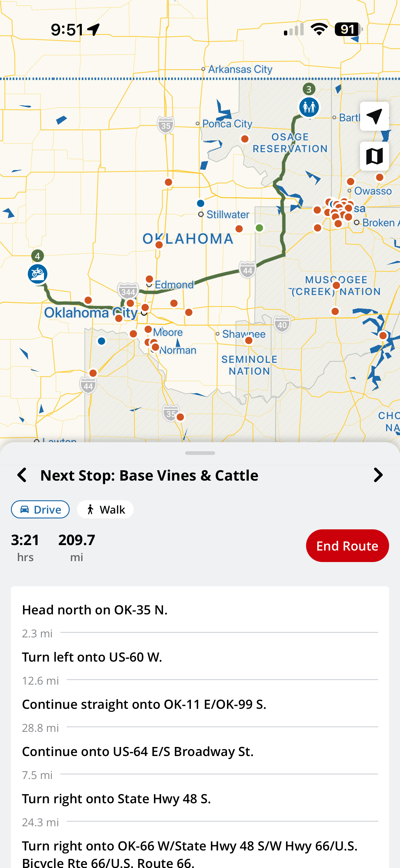
Task: Tap blue dot marker above Stillwater
Action: click(x=200, y=203)
